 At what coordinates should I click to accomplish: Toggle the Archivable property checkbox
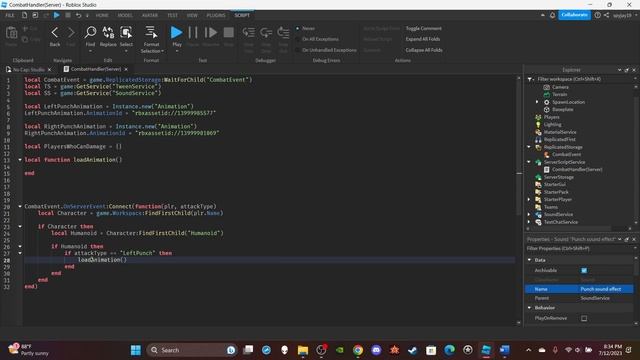point(584,271)
